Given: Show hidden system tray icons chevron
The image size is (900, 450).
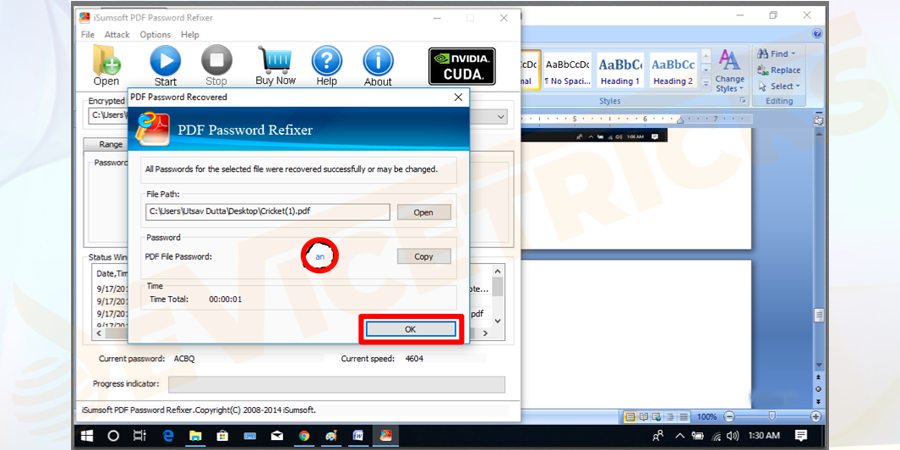Looking at the screenshot, I should pyautogui.click(x=680, y=436).
